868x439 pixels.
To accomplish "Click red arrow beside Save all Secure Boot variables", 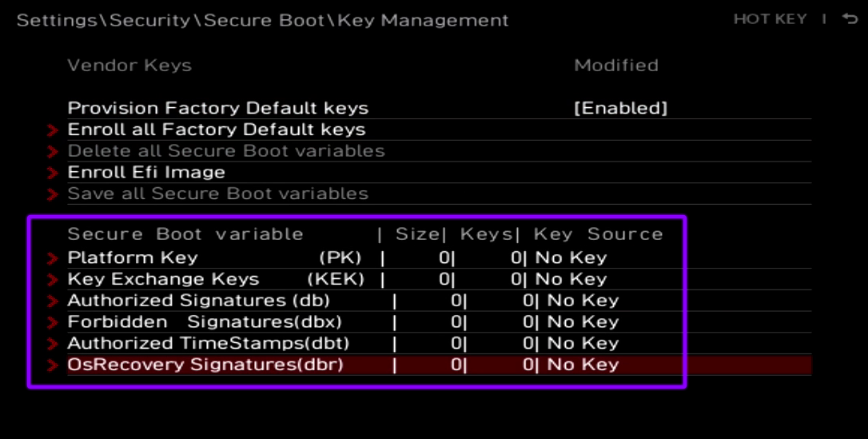I will coord(54,194).
